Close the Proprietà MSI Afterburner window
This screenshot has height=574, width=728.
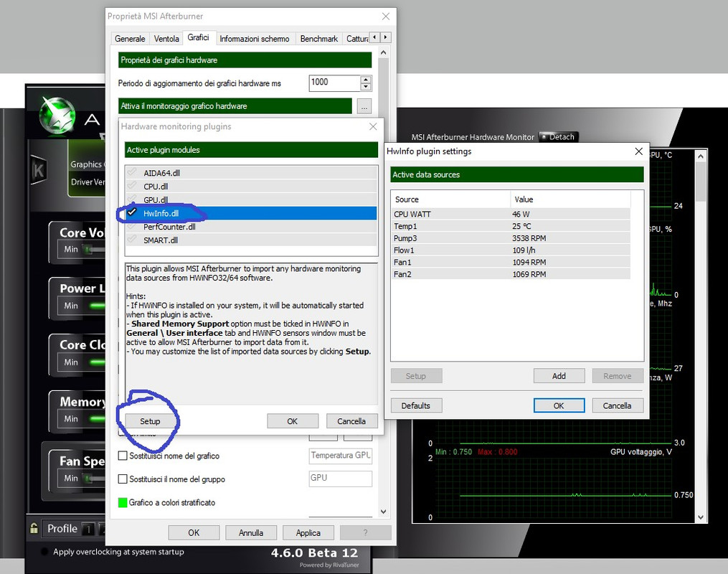(385, 17)
